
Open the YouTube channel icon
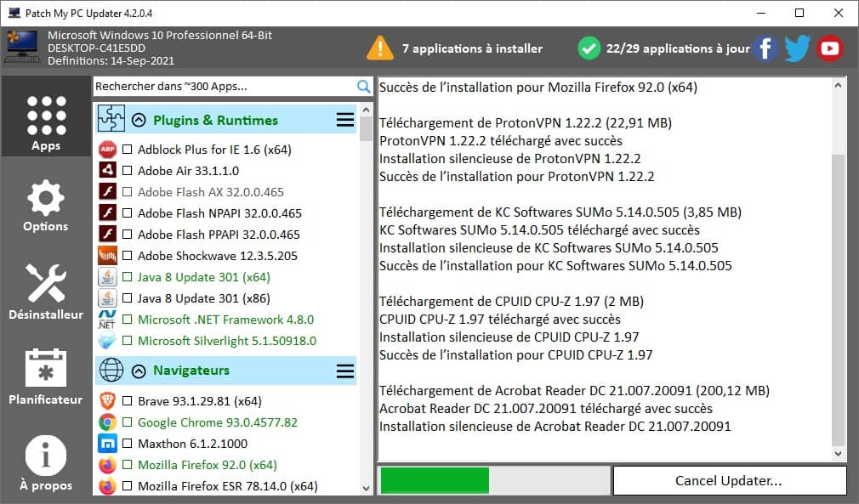[829, 48]
